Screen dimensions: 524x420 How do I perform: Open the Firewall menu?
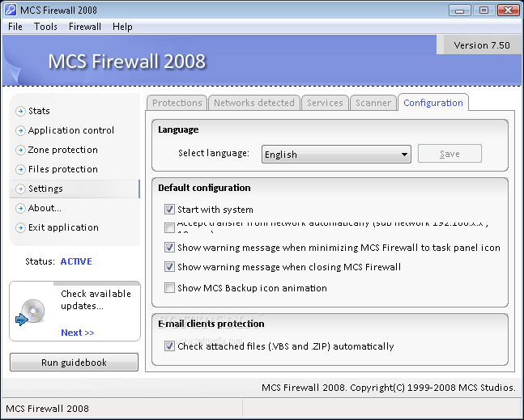tap(85, 27)
